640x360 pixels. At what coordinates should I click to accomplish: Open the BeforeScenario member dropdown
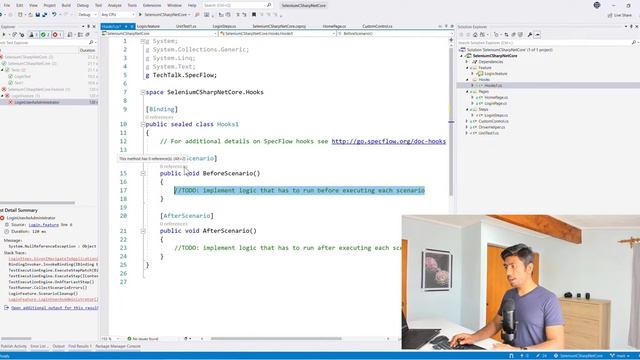395,33
